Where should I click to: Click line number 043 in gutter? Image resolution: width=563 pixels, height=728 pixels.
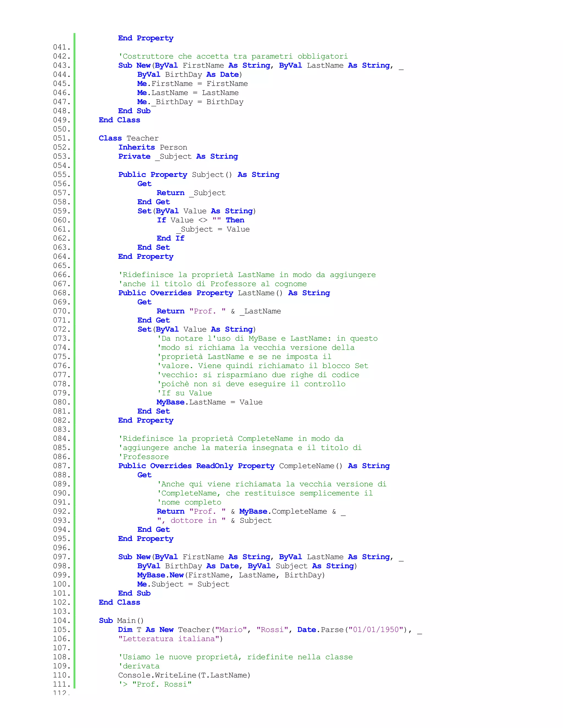(62, 65)
